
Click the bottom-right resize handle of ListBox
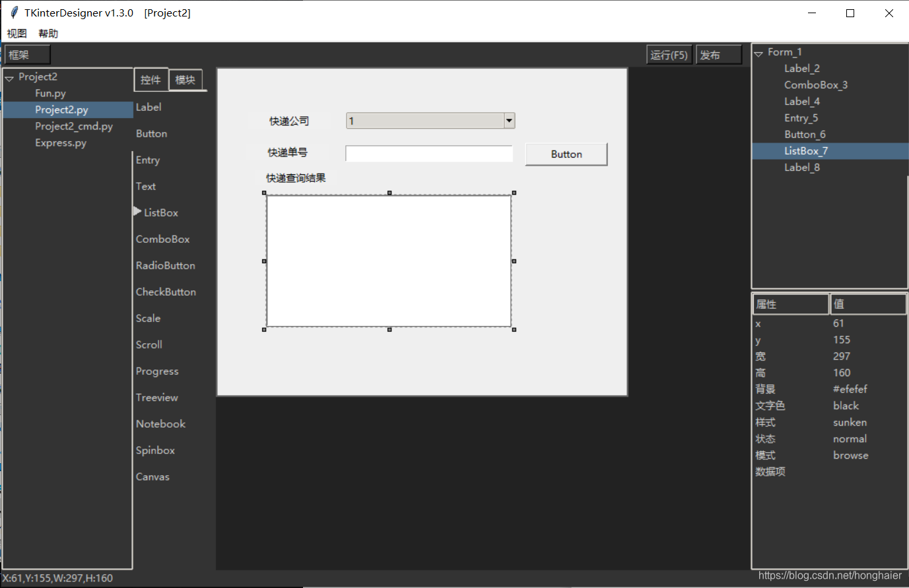point(514,329)
